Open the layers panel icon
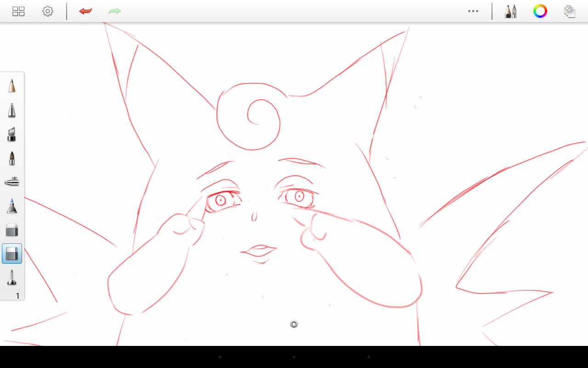This screenshot has height=368, width=588. coord(570,11)
